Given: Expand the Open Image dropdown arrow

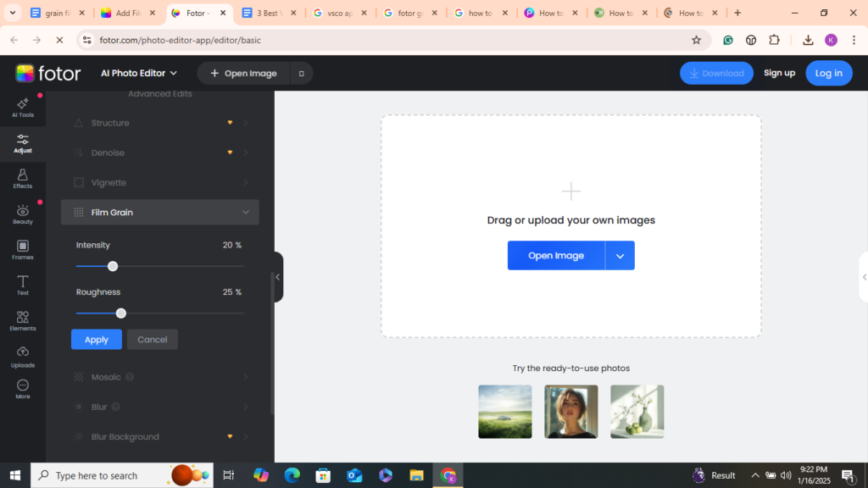Looking at the screenshot, I should click(620, 256).
